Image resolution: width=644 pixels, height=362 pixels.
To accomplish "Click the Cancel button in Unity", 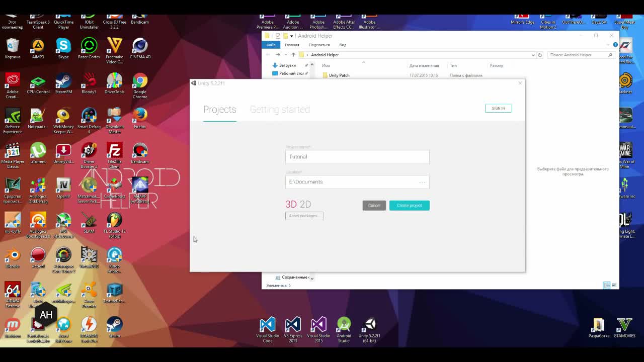I will coord(374,205).
